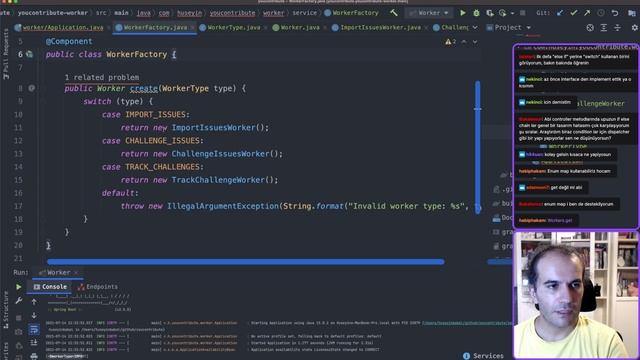Open the Endpoints tab in Run panel
The width and height of the screenshot is (640, 360).
point(98,287)
